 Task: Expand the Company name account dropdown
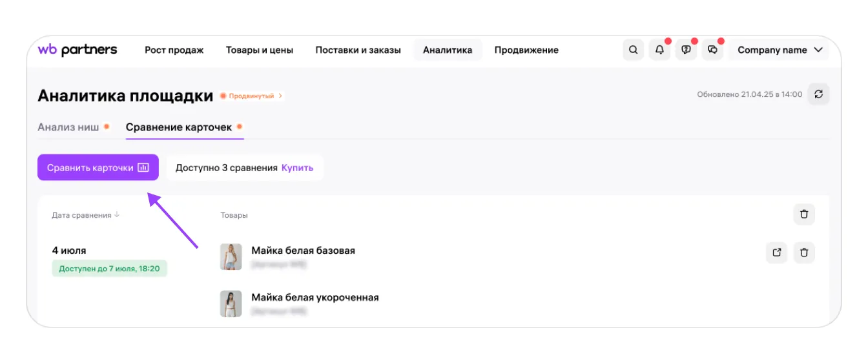[x=780, y=50]
